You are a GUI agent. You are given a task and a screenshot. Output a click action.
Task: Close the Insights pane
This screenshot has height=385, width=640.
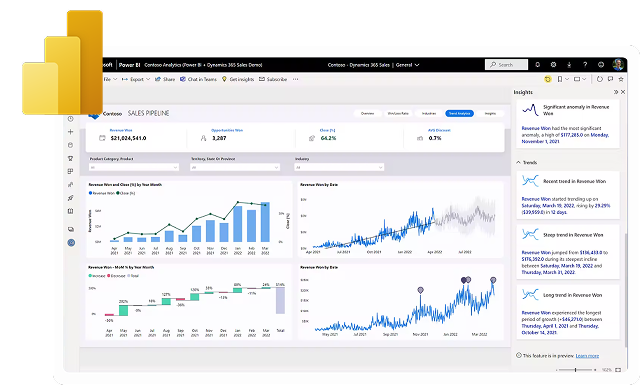623,92
